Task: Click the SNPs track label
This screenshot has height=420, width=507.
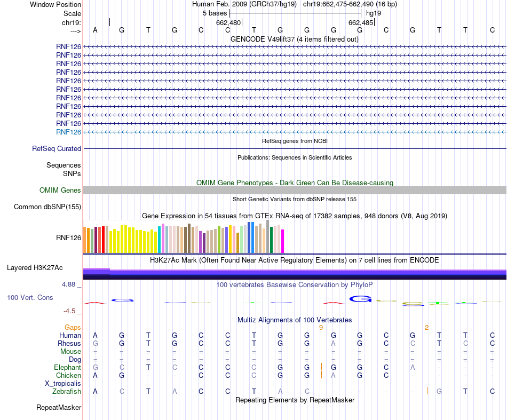Action: (x=72, y=173)
